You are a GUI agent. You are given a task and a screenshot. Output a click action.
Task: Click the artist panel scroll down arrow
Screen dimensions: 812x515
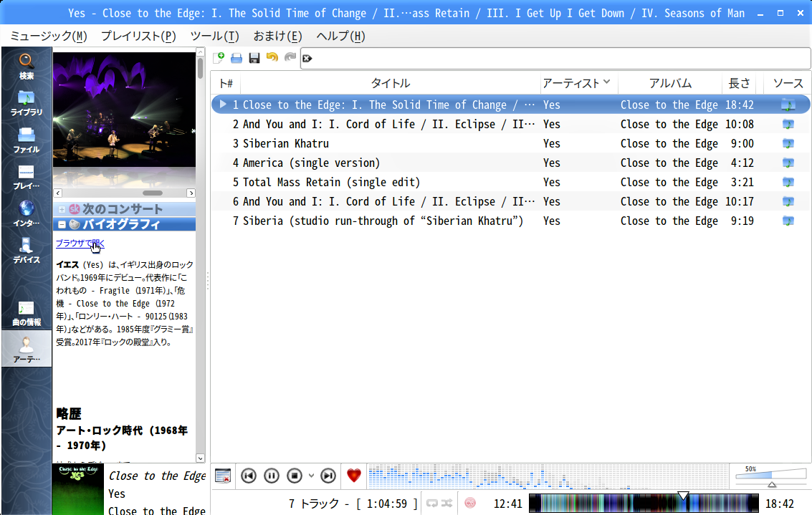click(201, 458)
